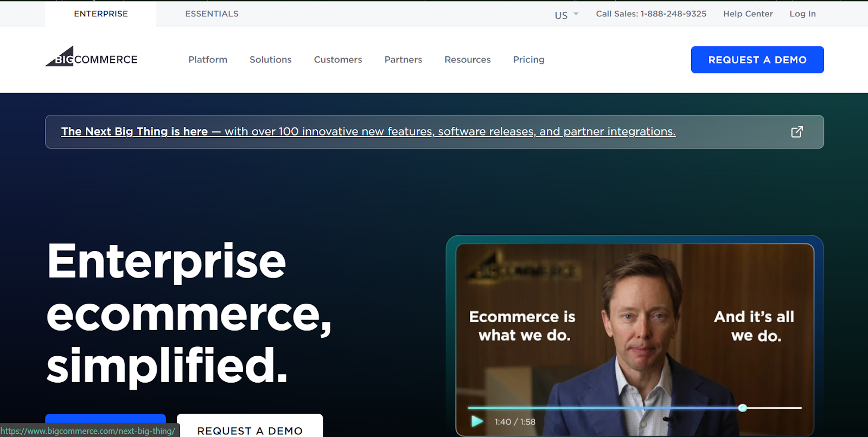Open the external link icon in banner

point(796,132)
